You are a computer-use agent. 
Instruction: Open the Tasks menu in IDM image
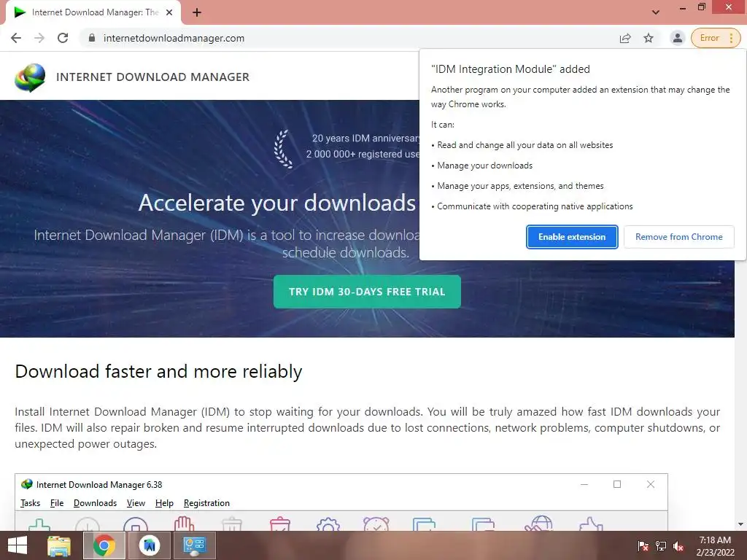[30, 503]
